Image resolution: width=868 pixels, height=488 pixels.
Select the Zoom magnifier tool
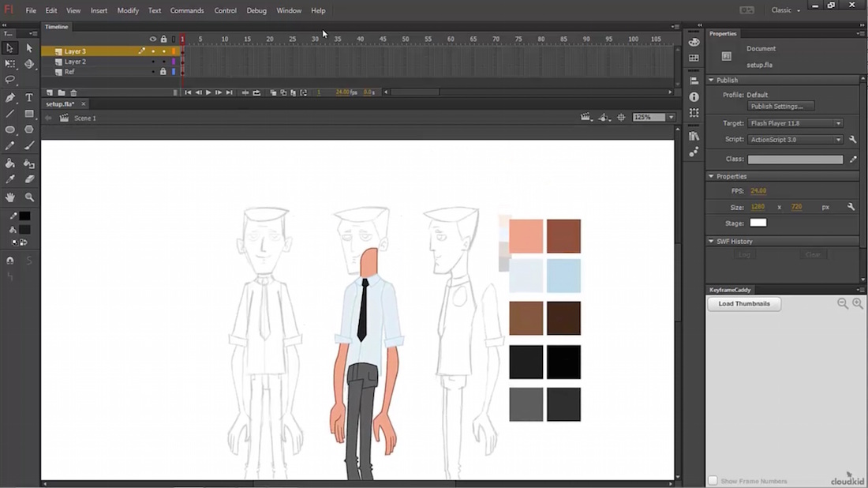click(29, 197)
